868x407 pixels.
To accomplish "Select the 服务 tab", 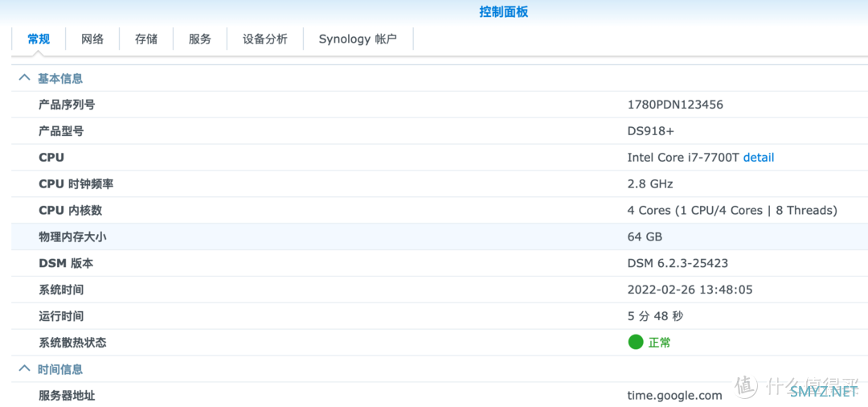I will pyautogui.click(x=200, y=39).
